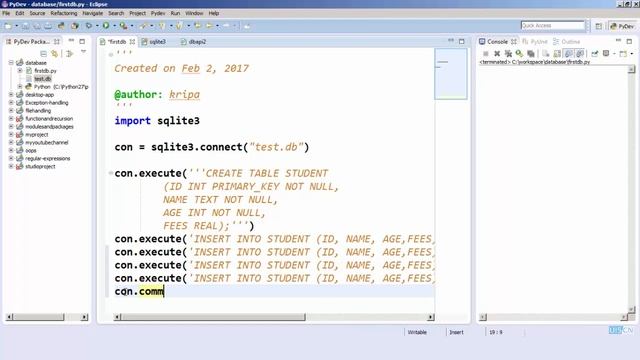Select the myyoutubechannel project
The image size is (640, 360).
pyautogui.click(x=47, y=142)
